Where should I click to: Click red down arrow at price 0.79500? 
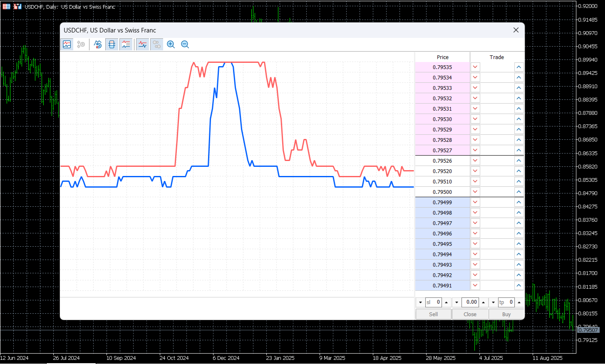click(x=475, y=192)
